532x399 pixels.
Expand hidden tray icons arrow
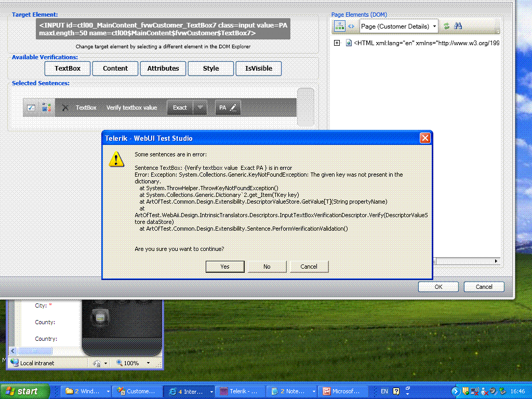(455, 392)
